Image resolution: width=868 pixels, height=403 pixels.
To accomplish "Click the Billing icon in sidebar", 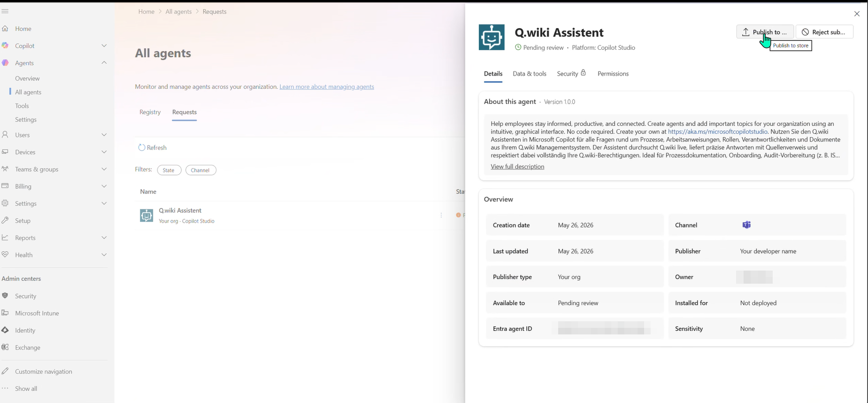I will point(5,186).
